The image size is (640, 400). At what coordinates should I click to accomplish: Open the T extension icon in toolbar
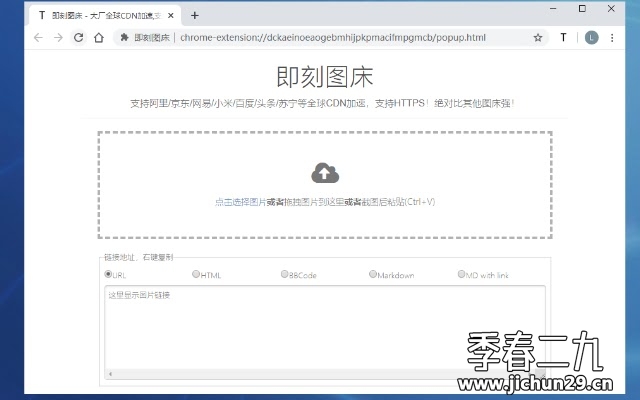tap(563, 38)
